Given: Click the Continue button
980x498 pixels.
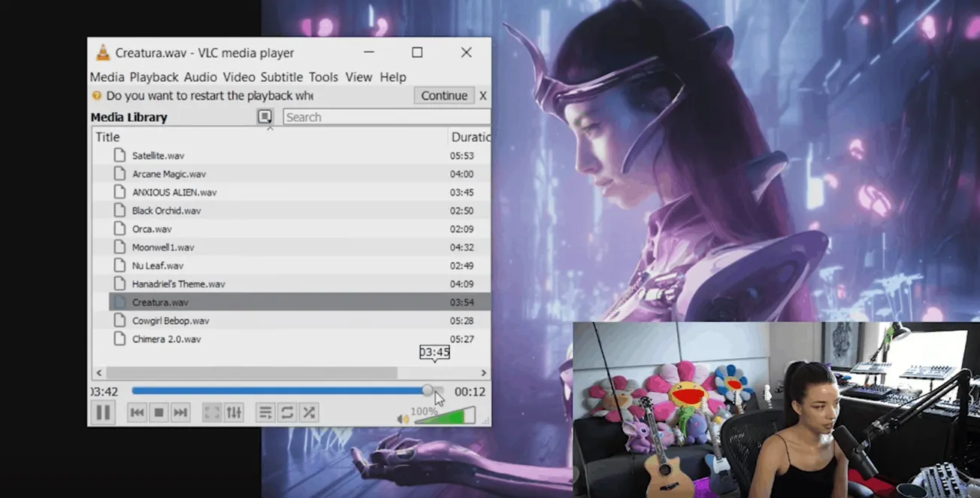Looking at the screenshot, I should [444, 96].
